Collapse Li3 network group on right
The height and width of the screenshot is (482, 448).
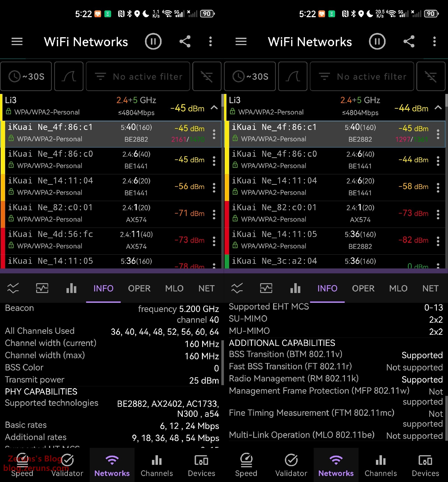click(x=438, y=107)
